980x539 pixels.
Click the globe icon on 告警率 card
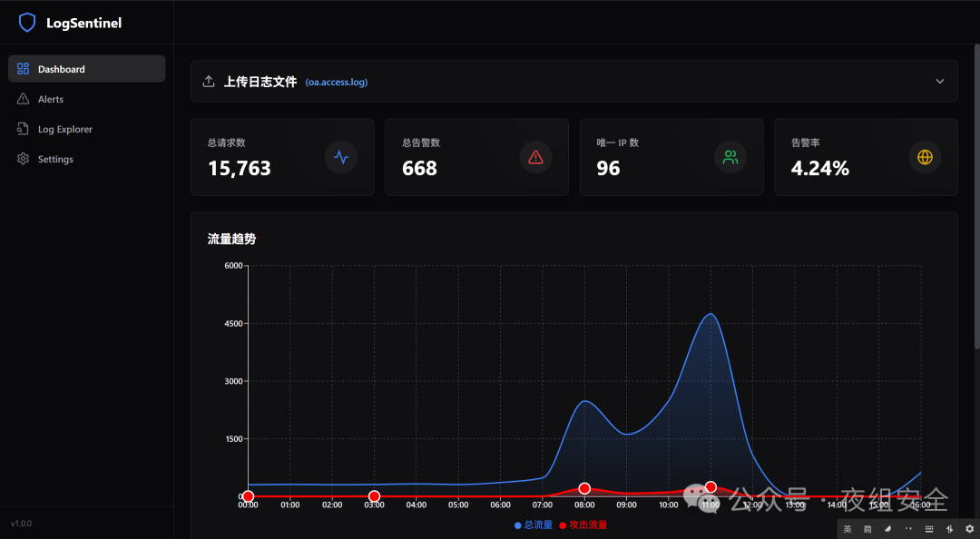point(925,157)
